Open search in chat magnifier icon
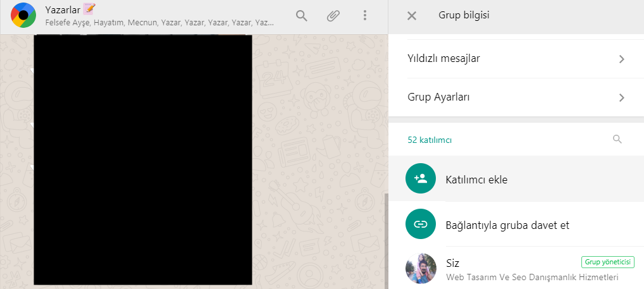644x289 pixels. (302, 16)
